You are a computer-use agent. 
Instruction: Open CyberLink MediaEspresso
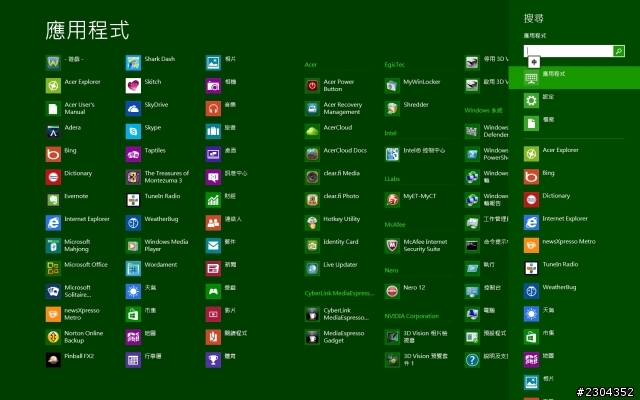click(x=337, y=314)
